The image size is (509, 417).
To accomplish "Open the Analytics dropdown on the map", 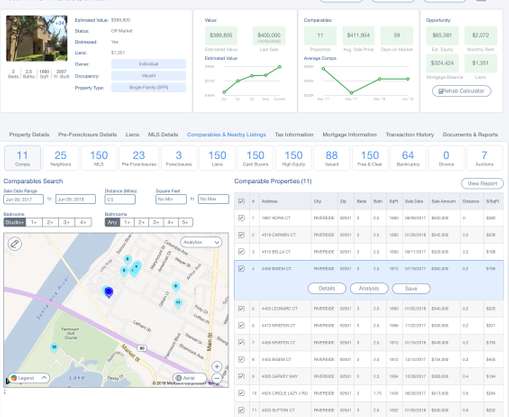I will click(x=201, y=242).
